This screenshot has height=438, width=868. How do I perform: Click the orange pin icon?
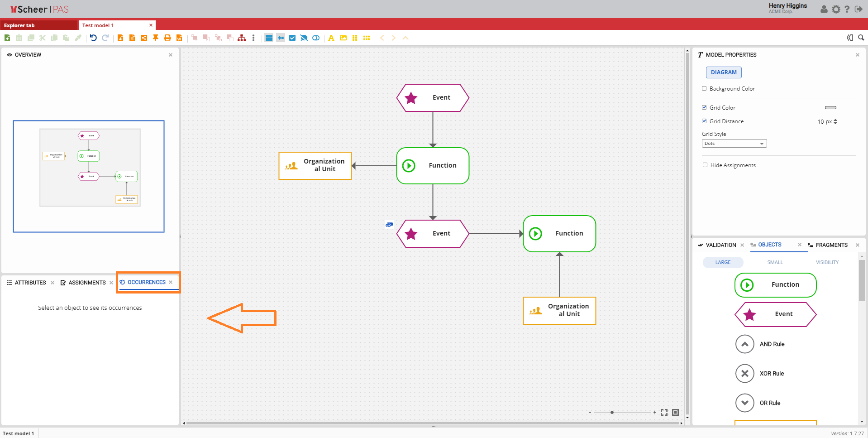click(x=156, y=38)
